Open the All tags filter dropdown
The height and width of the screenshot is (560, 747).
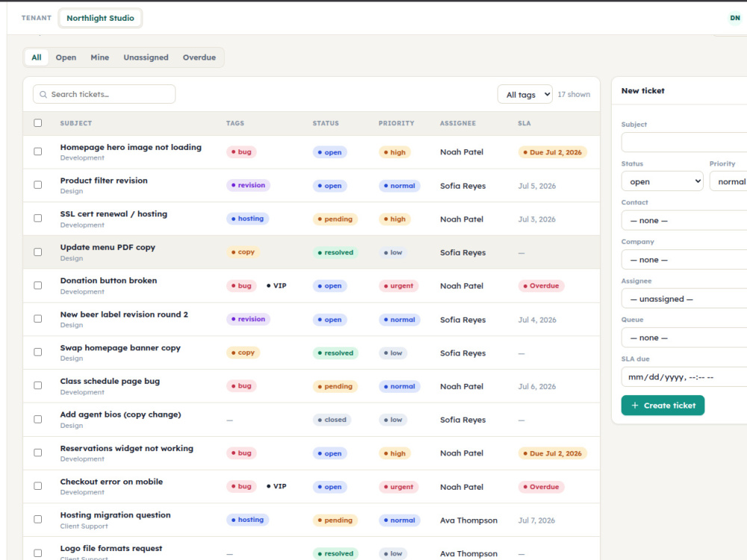[525, 94]
